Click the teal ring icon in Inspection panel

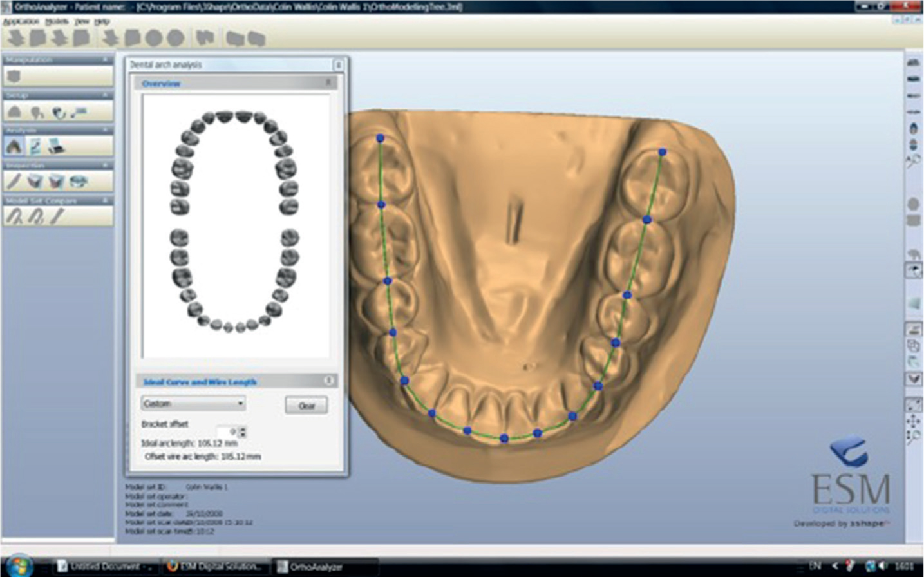(x=78, y=182)
